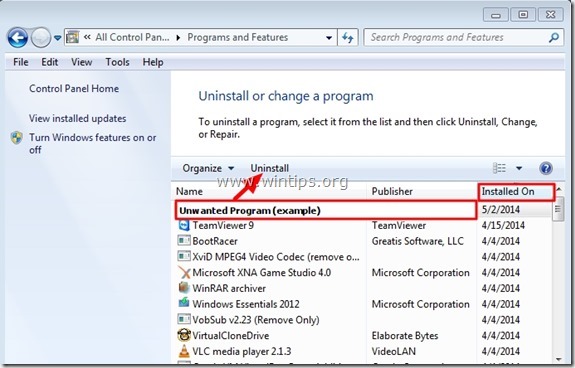
Task: Open the Tools menu
Action: point(117,62)
